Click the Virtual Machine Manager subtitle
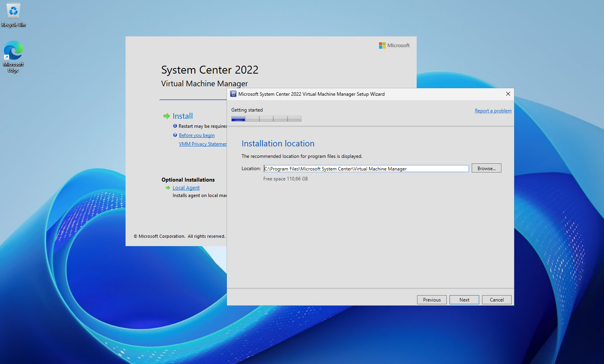Image resolution: width=604 pixels, height=364 pixels. coord(204,83)
